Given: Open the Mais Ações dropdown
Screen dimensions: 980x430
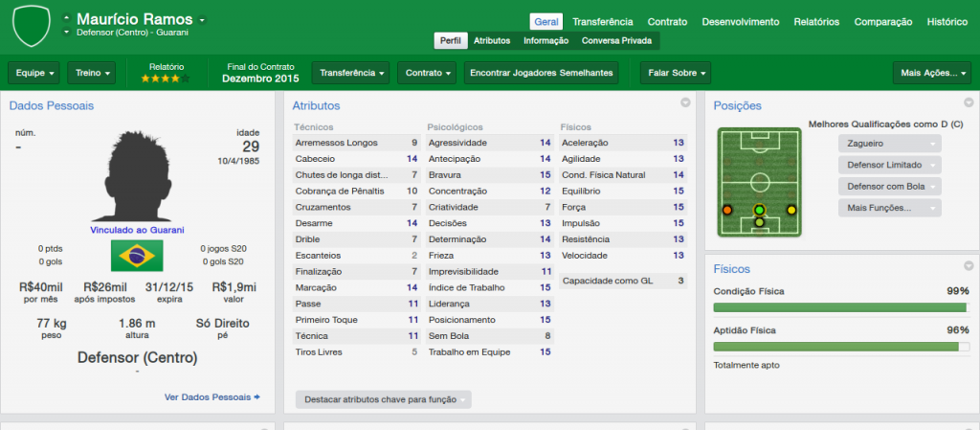Looking at the screenshot, I should [x=931, y=73].
